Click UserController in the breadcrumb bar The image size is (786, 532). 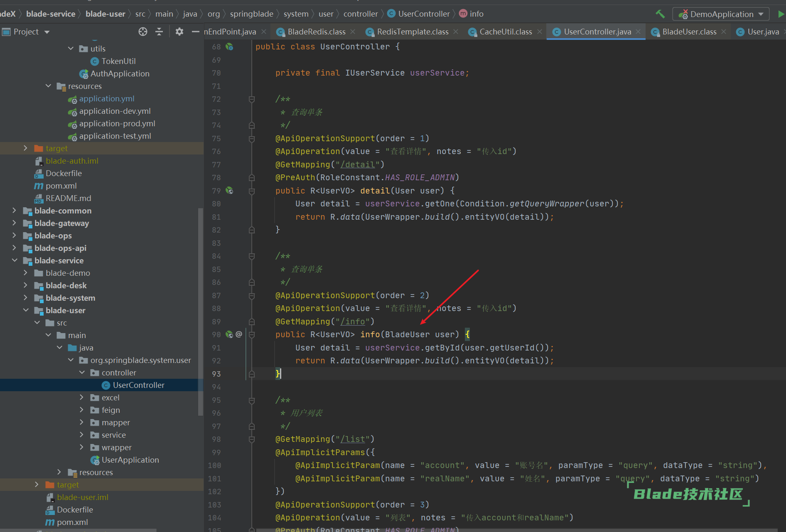pyautogui.click(x=424, y=14)
